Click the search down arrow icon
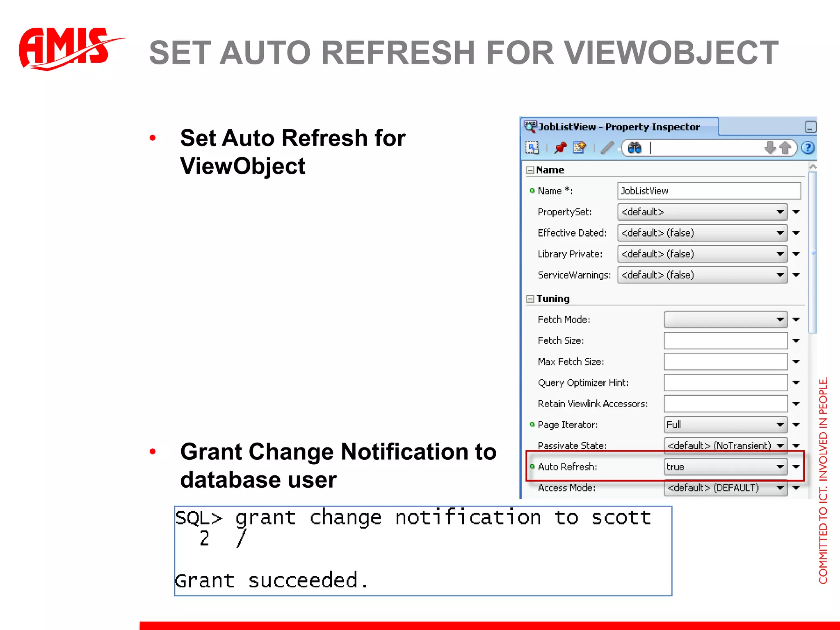840x630 pixels. click(x=770, y=148)
